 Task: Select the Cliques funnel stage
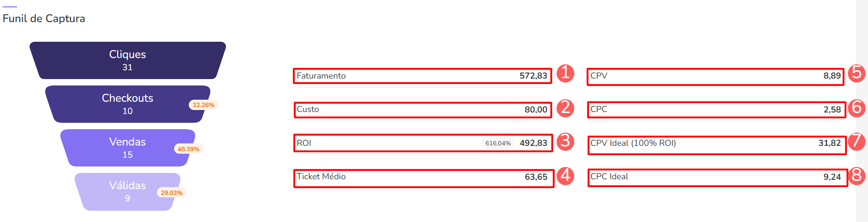pyautogui.click(x=128, y=60)
